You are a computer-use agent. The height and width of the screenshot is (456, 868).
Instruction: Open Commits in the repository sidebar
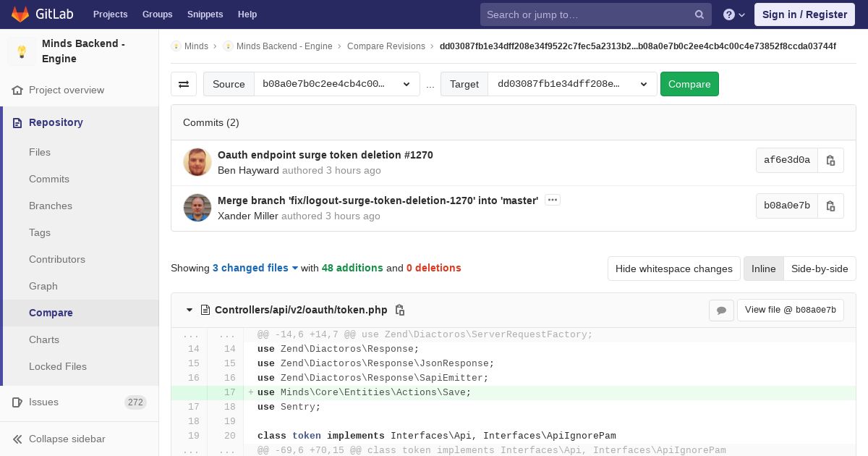coord(49,179)
